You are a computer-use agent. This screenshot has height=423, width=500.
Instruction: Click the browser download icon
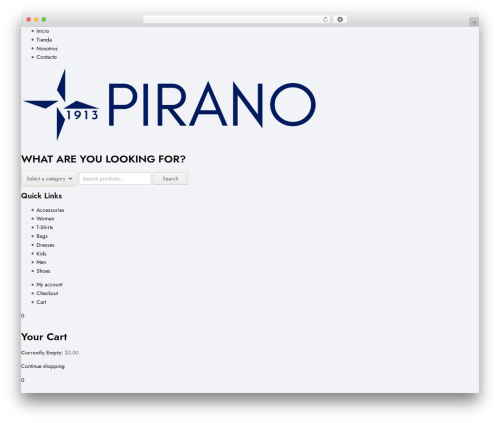[340, 20]
